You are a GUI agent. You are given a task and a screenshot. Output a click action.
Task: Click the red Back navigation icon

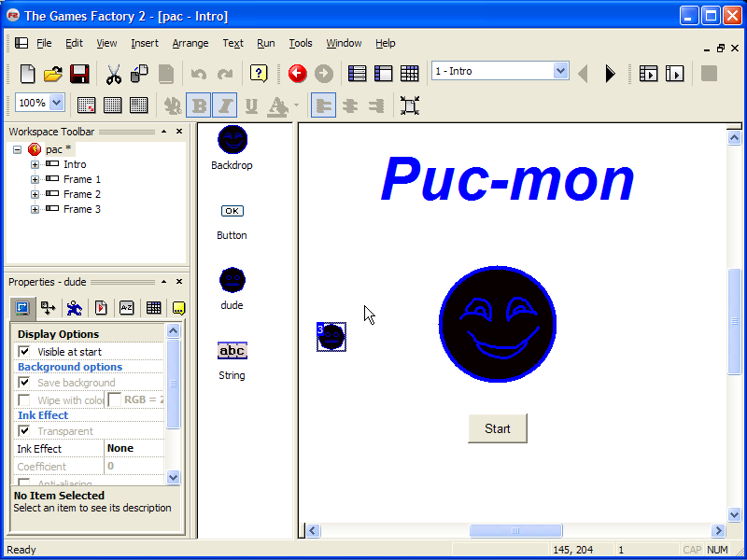[297, 74]
